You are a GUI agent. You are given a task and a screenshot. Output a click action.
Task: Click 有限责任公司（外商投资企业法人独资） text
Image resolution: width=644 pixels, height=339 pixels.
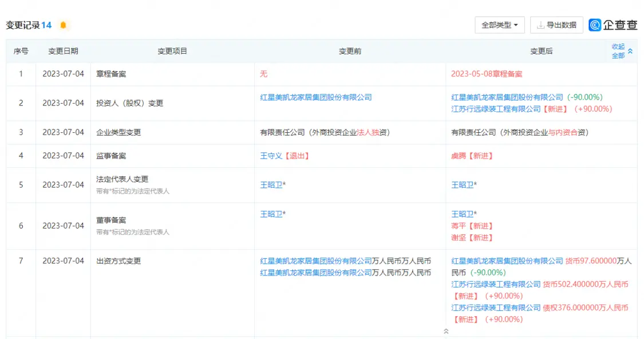325,132
